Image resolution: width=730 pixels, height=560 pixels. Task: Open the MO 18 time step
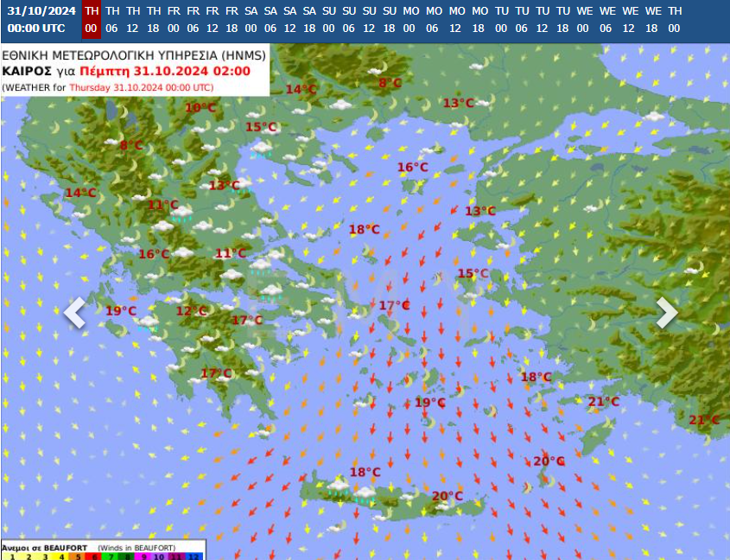click(x=479, y=20)
